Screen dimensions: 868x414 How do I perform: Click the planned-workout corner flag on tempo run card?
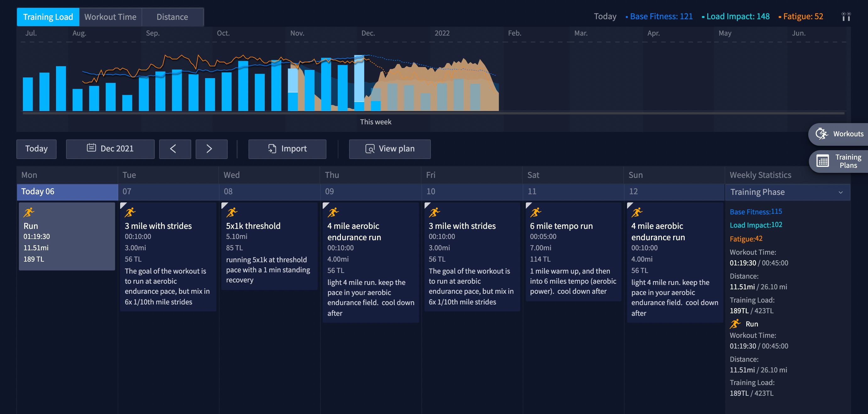coord(529,205)
